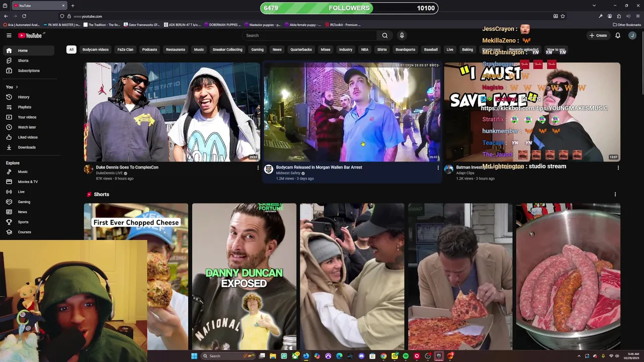
Task: Open the DOBERMAN PUPPIES bookmark
Action: (x=223, y=25)
